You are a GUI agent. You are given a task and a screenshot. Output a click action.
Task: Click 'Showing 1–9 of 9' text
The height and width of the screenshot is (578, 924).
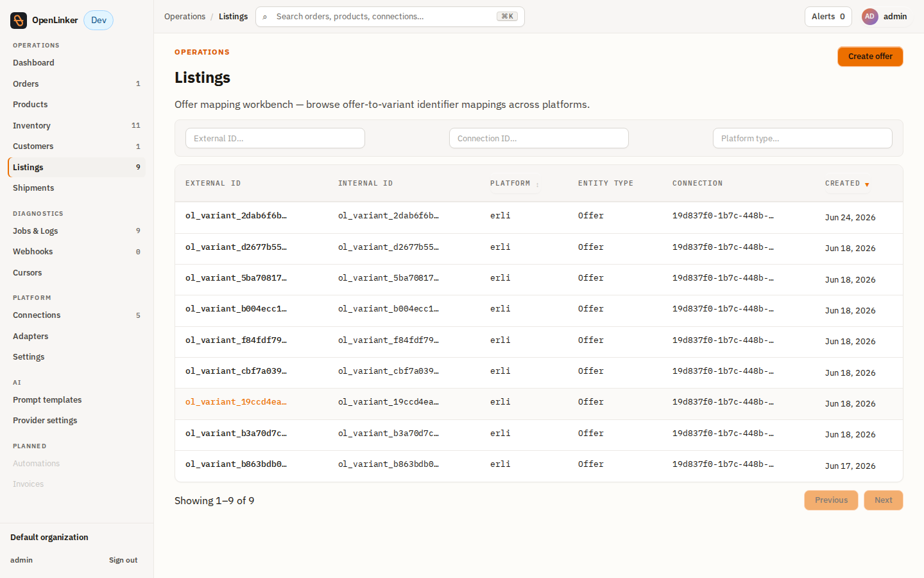(x=214, y=501)
